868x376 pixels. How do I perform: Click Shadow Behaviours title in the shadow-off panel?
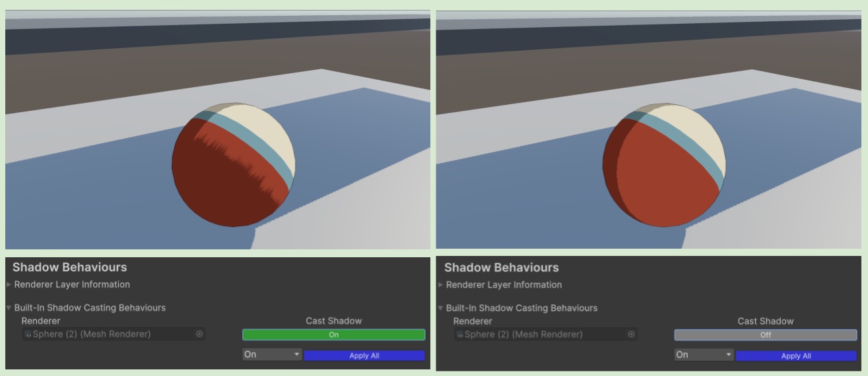tap(501, 267)
